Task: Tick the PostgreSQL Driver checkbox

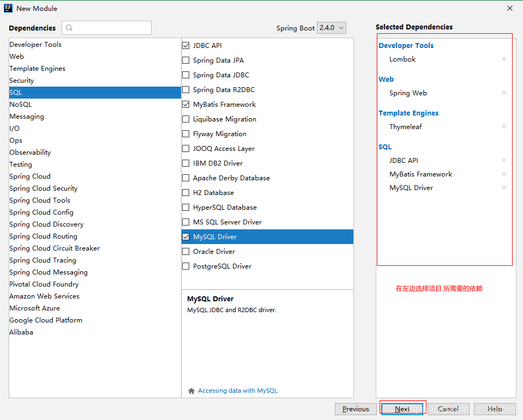Action: coord(186,266)
